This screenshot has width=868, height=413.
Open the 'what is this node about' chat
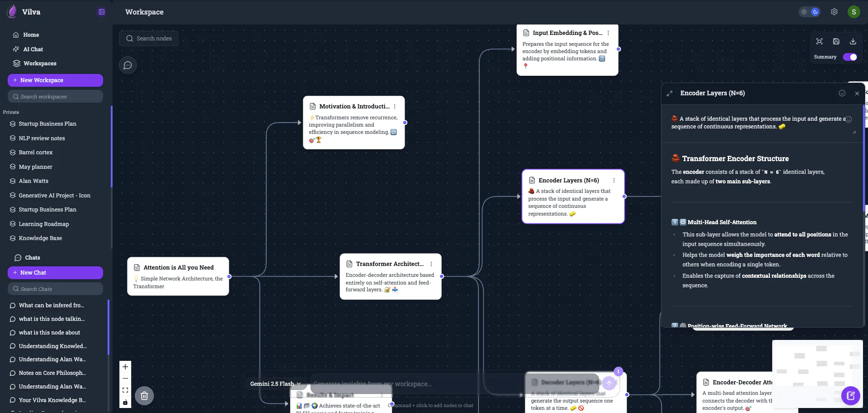(x=49, y=333)
